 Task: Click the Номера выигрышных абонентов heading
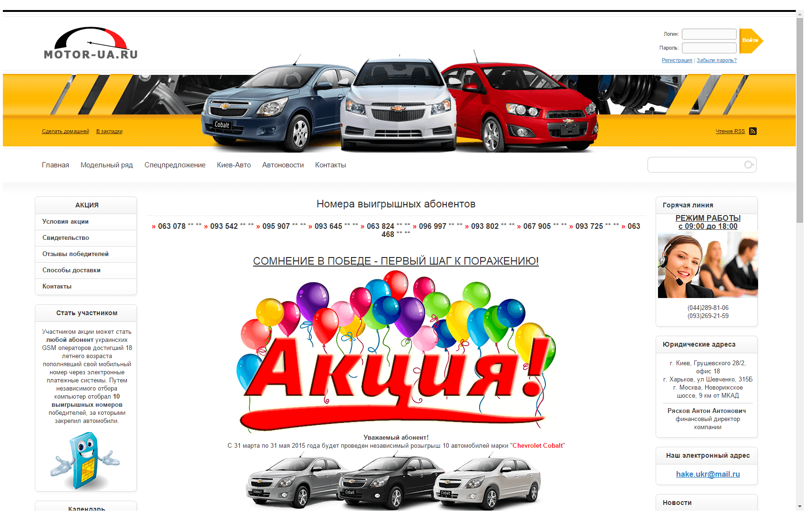(x=396, y=204)
